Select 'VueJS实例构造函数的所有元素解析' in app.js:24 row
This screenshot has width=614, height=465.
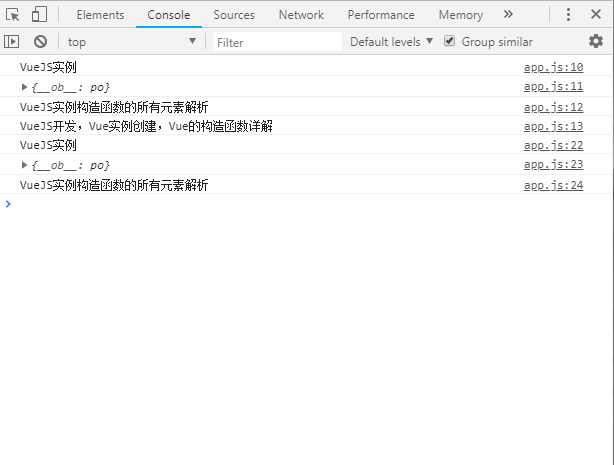point(114,185)
